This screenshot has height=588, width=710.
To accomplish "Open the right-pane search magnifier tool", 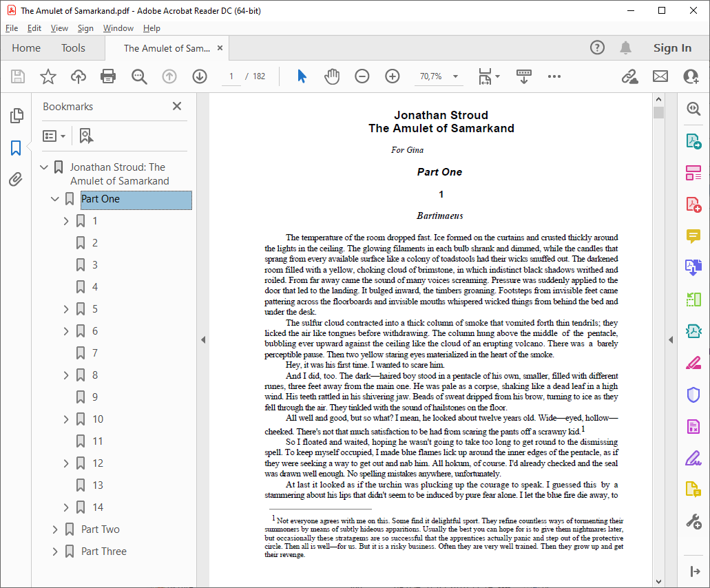I will pyautogui.click(x=693, y=109).
